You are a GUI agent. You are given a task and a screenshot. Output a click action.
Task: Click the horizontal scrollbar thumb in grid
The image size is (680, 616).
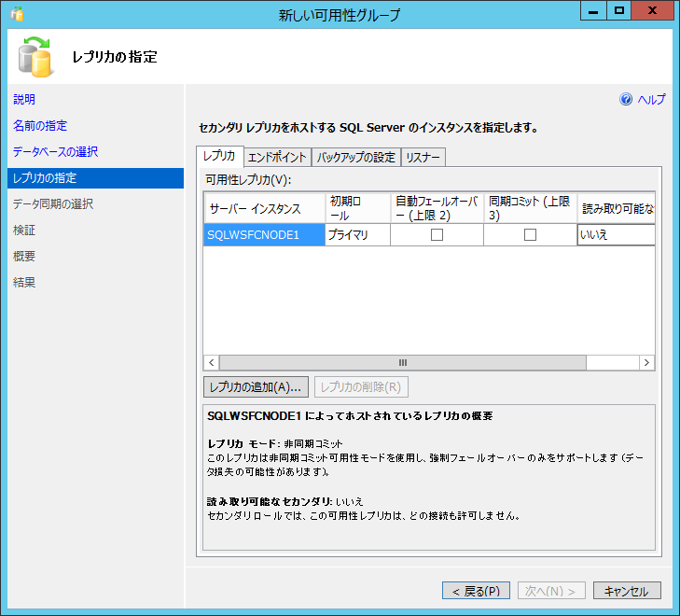point(403,362)
